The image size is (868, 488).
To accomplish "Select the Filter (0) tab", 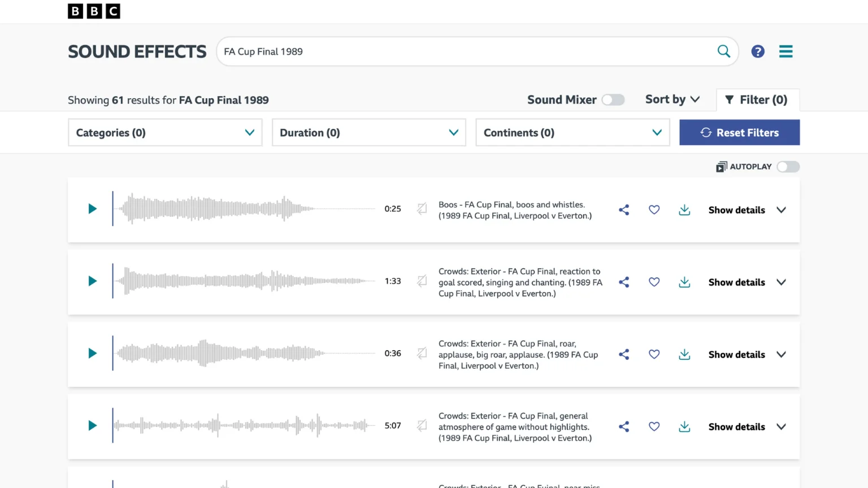I will [757, 100].
